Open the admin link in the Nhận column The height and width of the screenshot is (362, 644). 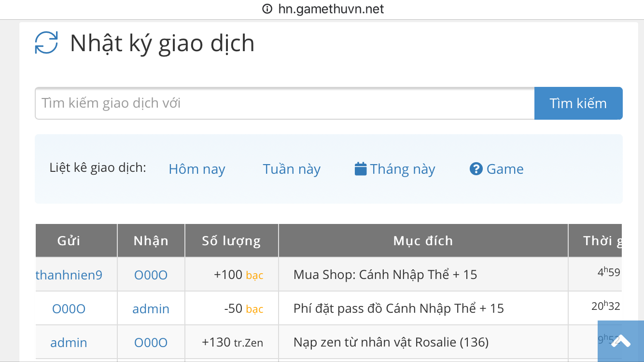click(151, 308)
